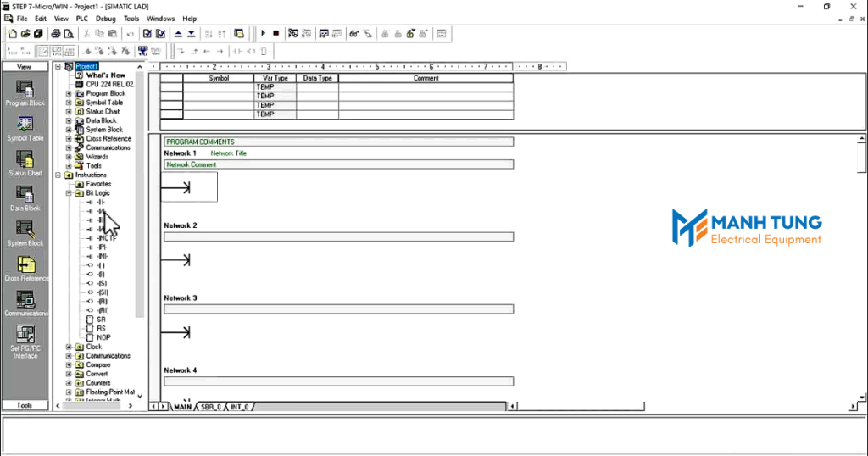Click the Insert Box toolbar icon
The image size is (868, 456).
coord(264,51)
